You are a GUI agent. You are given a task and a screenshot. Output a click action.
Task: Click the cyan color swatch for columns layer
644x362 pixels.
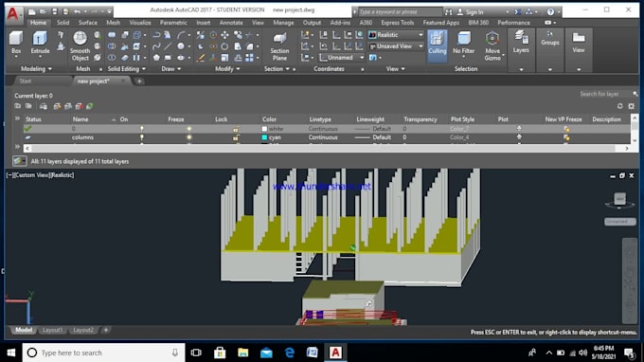coord(264,137)
